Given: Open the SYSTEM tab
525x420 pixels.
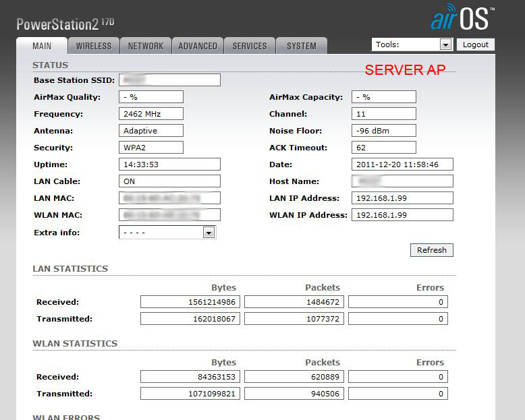Looking at the screenshot, I should (x=302, y=46).
